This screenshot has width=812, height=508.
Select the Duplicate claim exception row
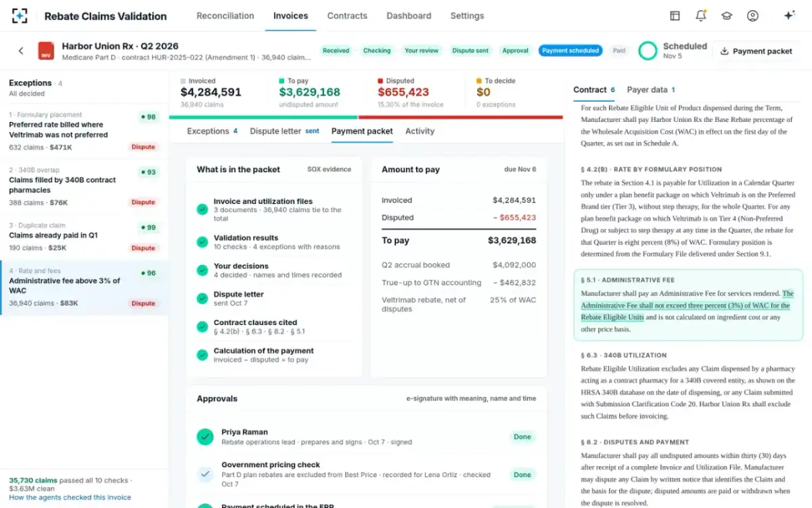(x=84, y=237)
